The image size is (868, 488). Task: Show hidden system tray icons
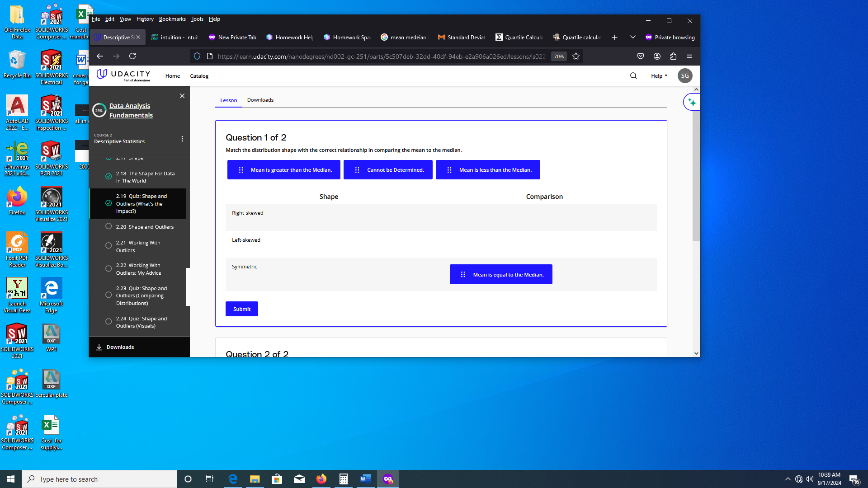[x=788, y=479]
